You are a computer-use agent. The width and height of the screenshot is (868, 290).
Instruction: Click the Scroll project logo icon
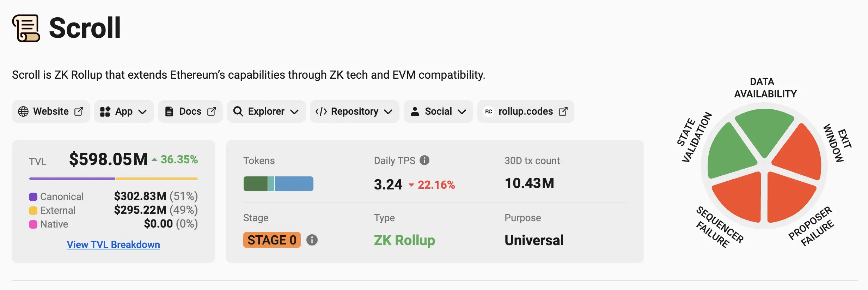[x=26, y=28]
